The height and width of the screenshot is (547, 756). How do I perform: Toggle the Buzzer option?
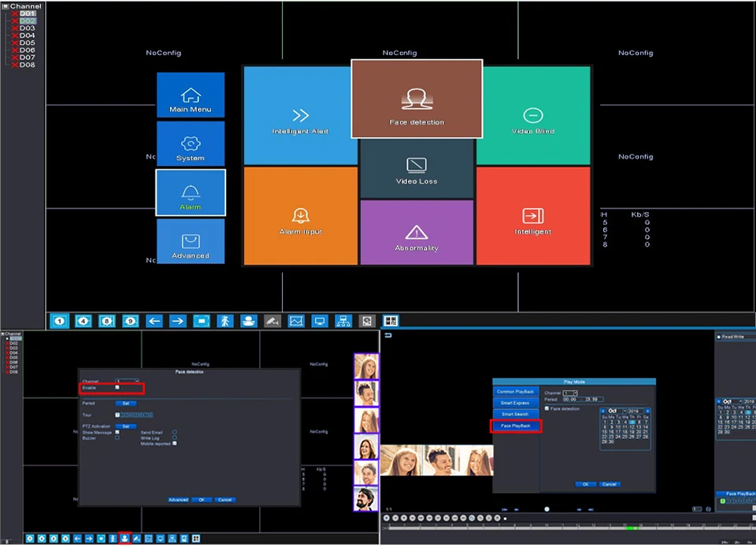117,438
